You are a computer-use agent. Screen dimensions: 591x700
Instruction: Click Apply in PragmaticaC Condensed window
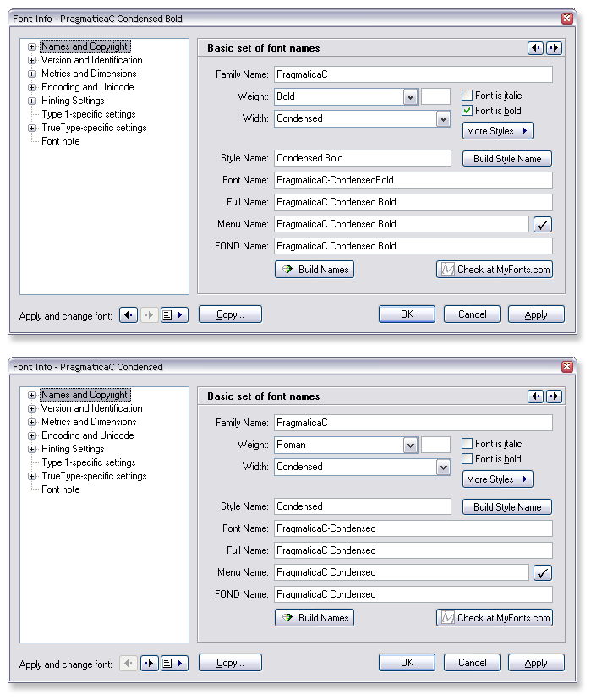coord(536,663)
